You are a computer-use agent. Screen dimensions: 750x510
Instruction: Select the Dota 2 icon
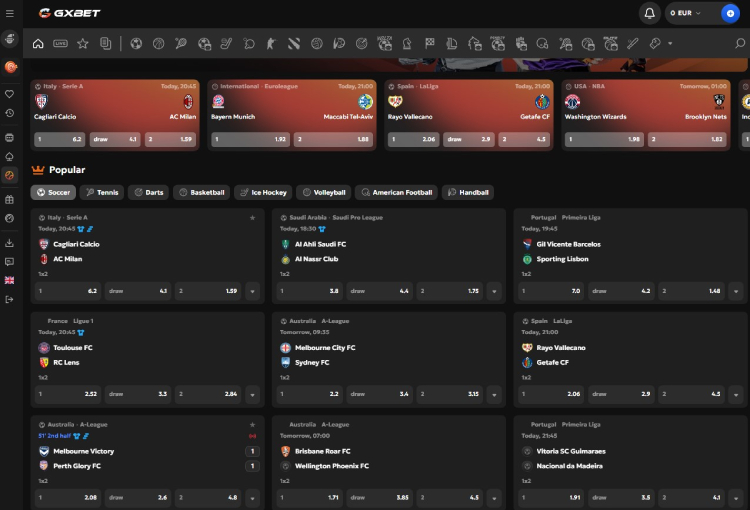tap(294, 44)
